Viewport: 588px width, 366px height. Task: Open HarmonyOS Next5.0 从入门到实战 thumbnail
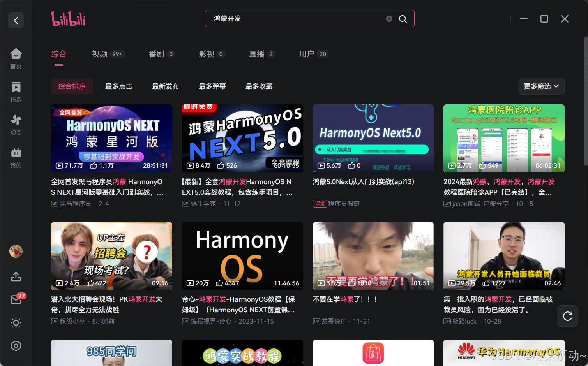point(373,138)
